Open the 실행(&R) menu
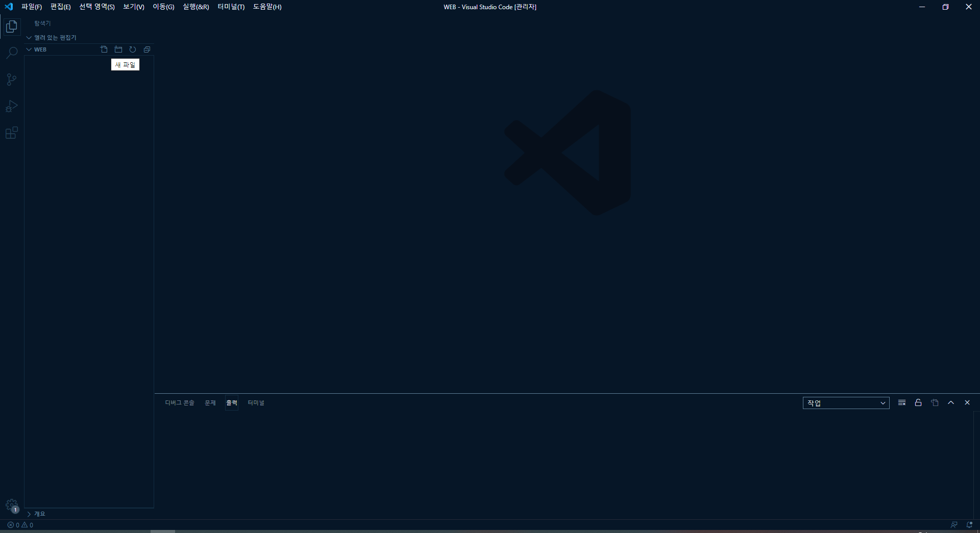 [196, 7]
